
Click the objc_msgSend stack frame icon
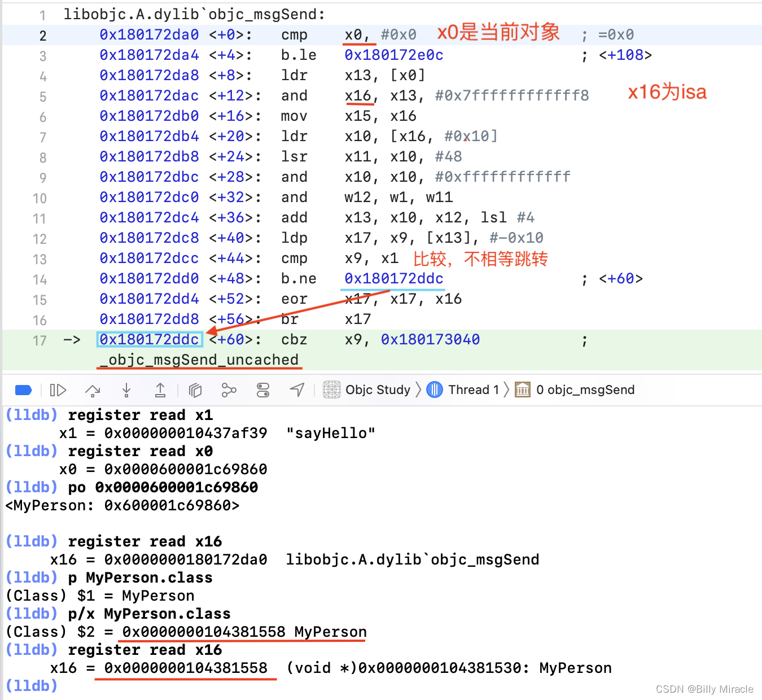[x=523, y=390]
